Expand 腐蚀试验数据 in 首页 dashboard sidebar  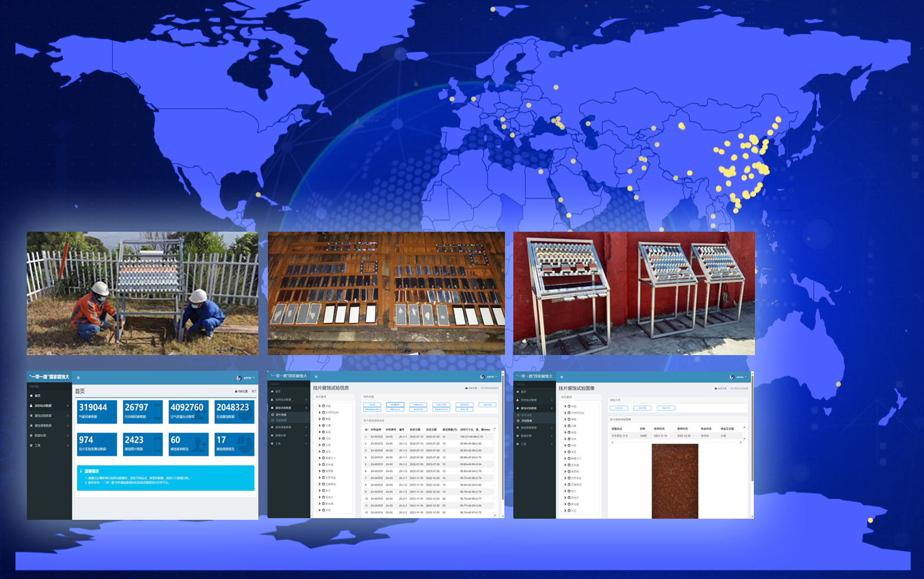[x=49, y=415]
